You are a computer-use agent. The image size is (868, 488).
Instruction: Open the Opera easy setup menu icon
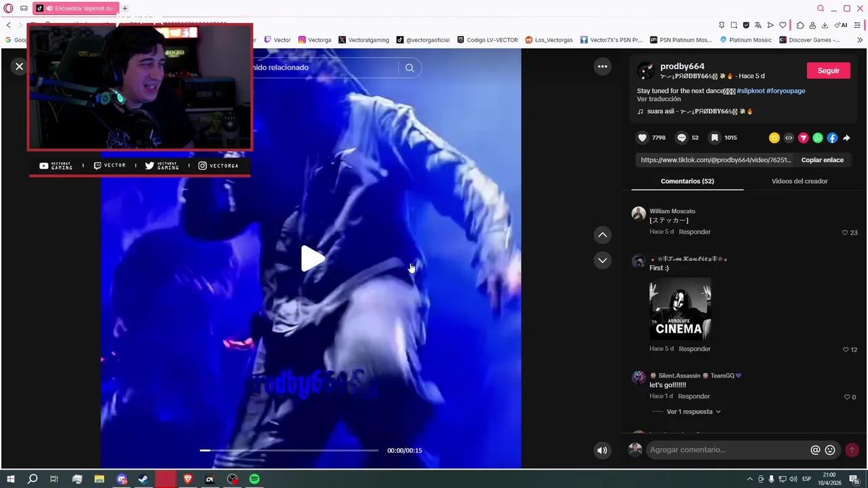(x=857, y=25)
